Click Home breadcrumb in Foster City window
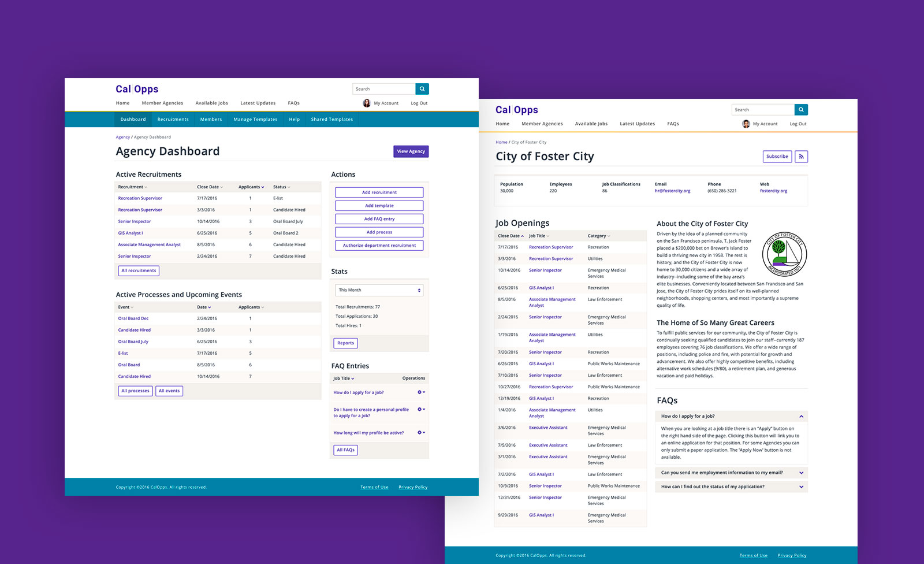Screen dimensions: 924x564 click(x=501, y=142)
